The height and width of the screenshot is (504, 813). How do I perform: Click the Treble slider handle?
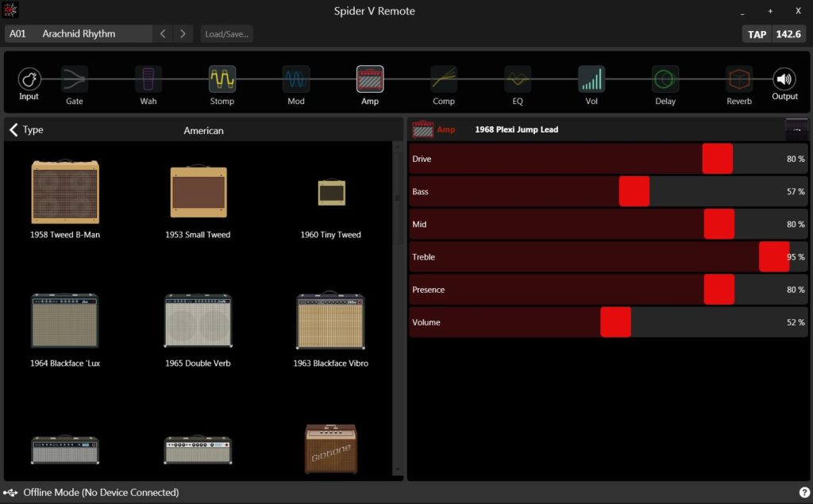pos(774,256)
